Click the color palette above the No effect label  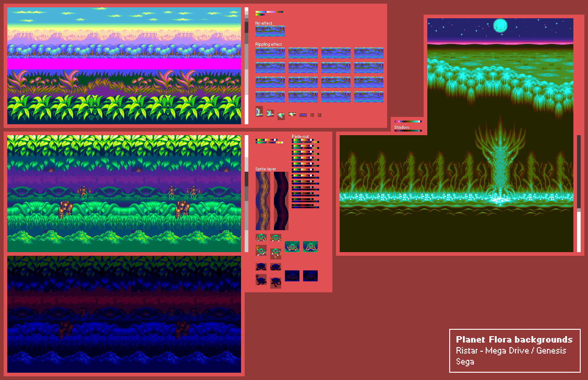tap(269, 13)
